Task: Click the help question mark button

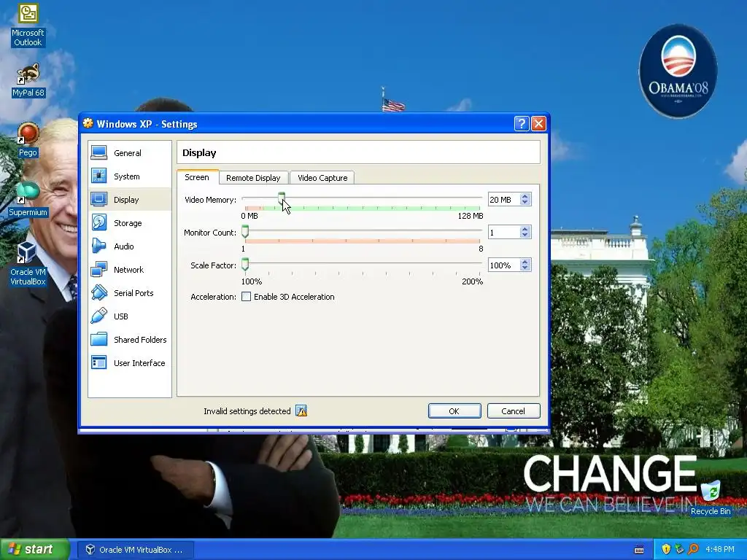Action: (522, 124)
